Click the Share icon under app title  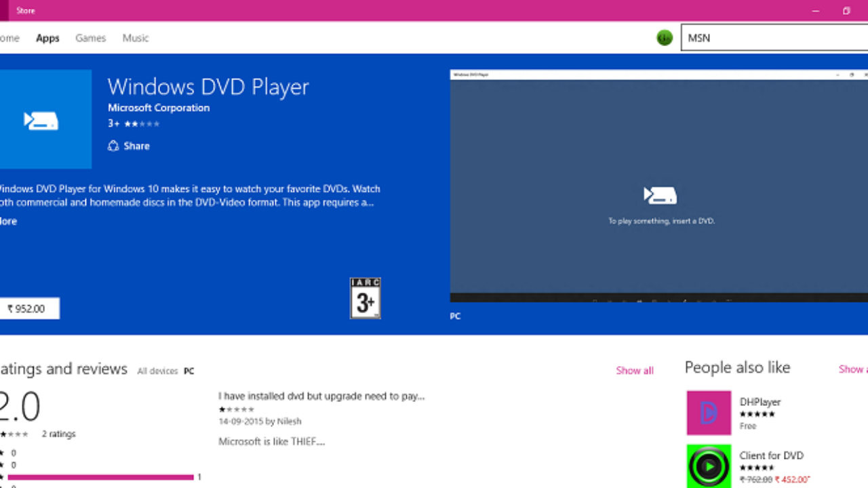click(113, 146)
